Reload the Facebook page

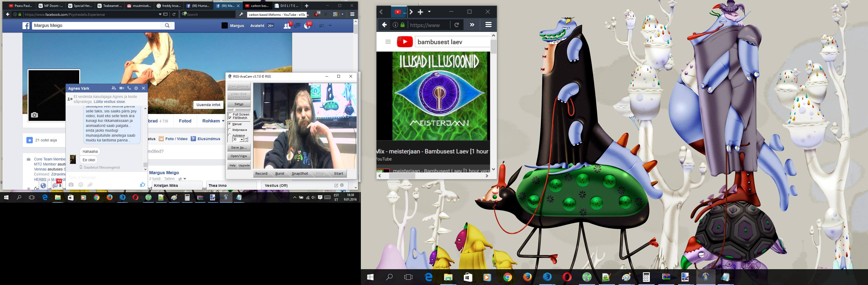click(x=174, y=15)
